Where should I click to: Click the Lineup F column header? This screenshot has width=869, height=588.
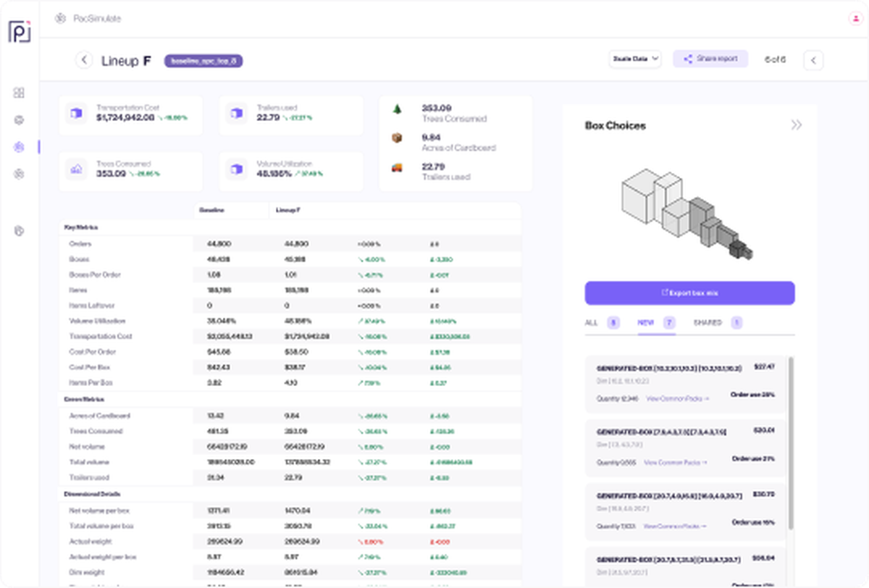tap(287, 210)
